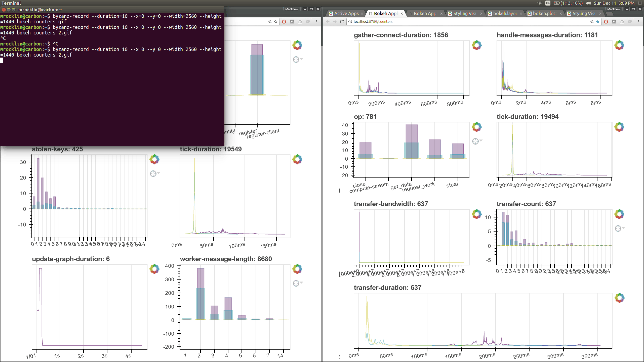Toggle pan tool on the op plot
This screenshot has width=644, height=362.
tap(475, 141)
